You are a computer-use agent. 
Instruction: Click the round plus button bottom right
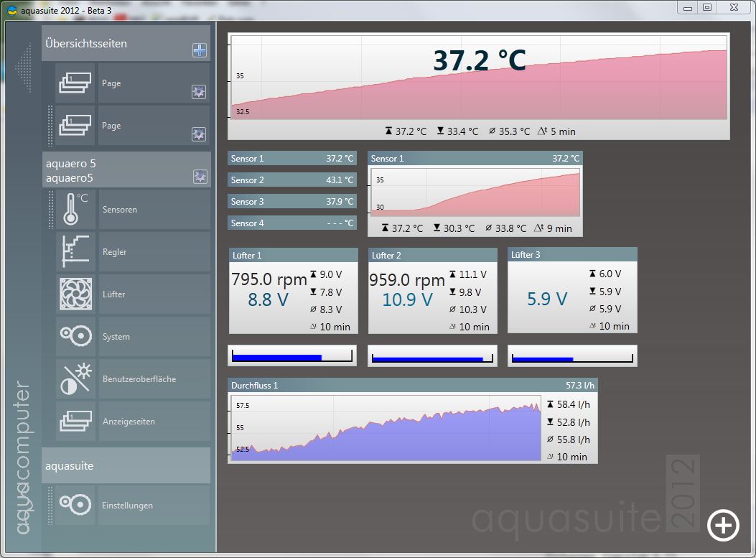pos(722,526)
